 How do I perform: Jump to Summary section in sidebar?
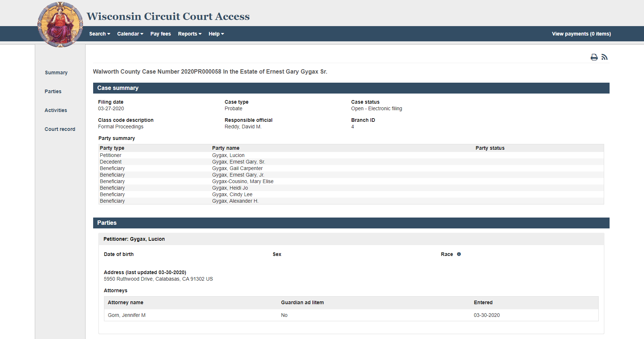point(56,73)
